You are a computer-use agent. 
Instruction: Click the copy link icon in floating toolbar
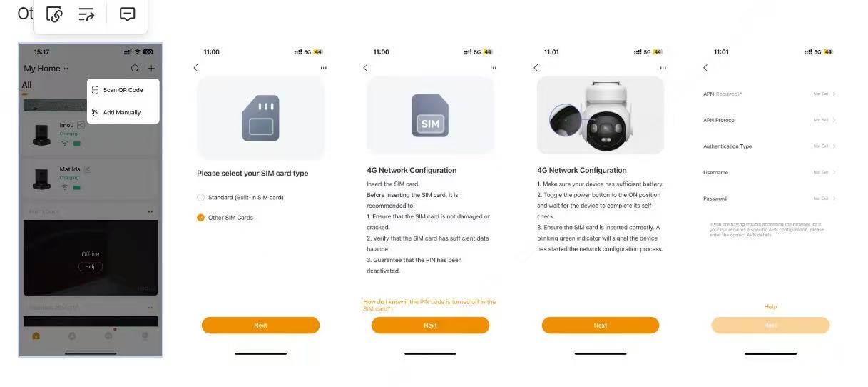click(x=54, y=14)
